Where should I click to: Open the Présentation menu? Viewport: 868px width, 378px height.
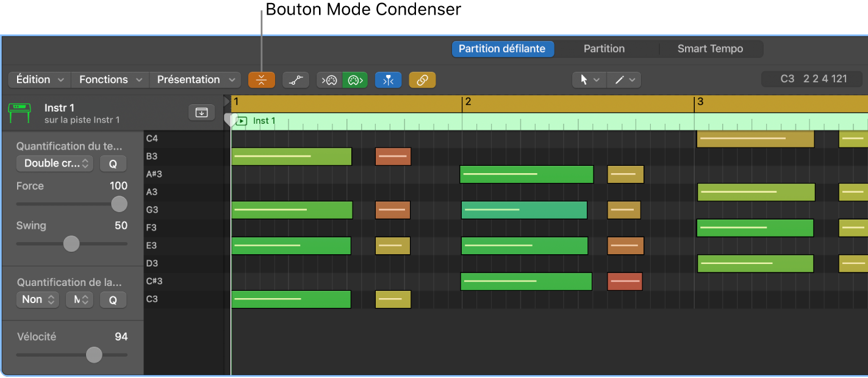[195, 80]
